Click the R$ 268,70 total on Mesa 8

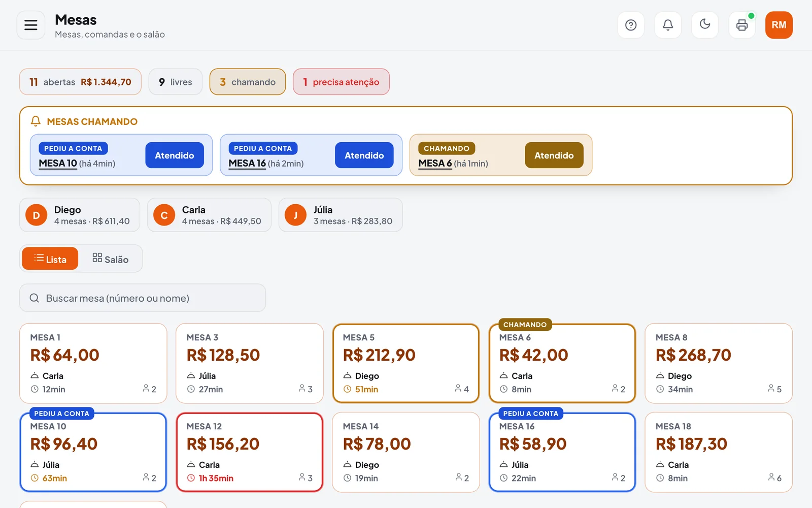point(693,355)
